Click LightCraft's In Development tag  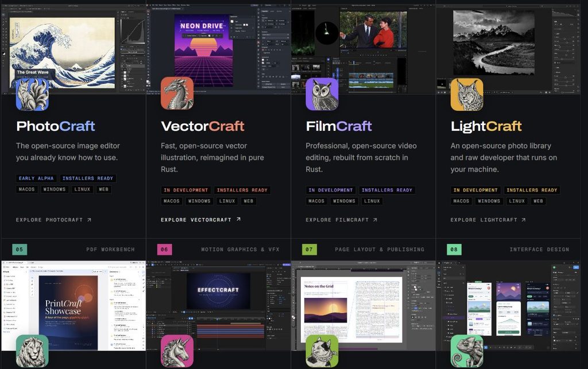coord(475,190)
